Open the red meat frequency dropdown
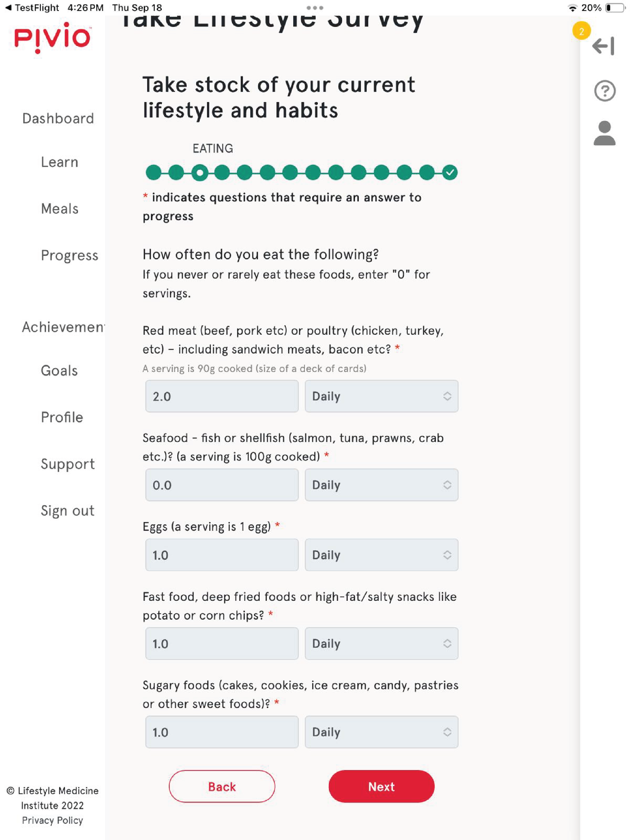 point(381,396)
